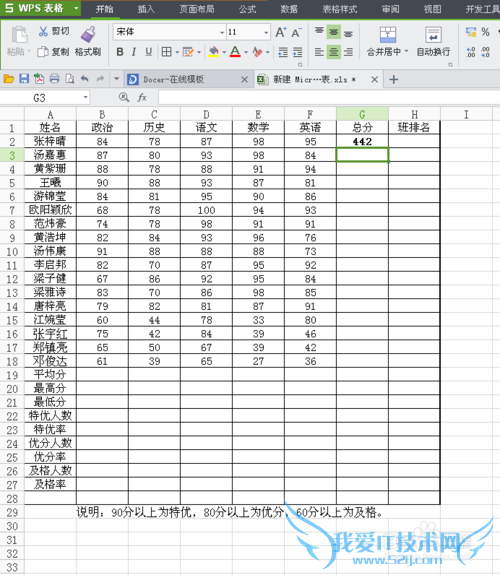This screenshot has width=500, height=575.
Task: Expand the WPS 表格 application menu arrow
Action: click(76, 8)
